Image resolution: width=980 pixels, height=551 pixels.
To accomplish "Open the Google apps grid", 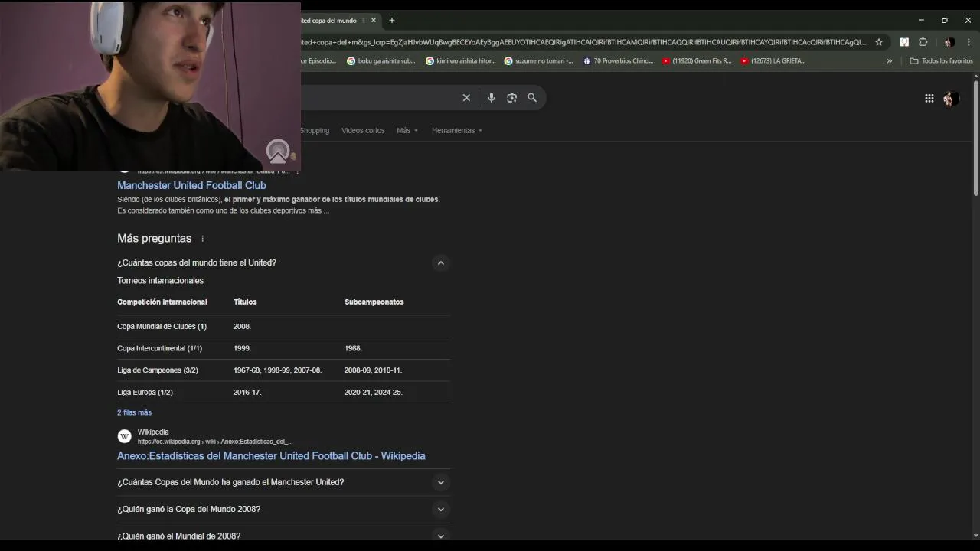I will pyautogui.click(x=929, y=98).
